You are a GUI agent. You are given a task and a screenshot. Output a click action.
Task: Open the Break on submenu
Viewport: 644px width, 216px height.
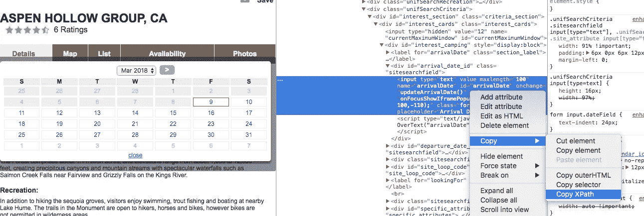508,175
